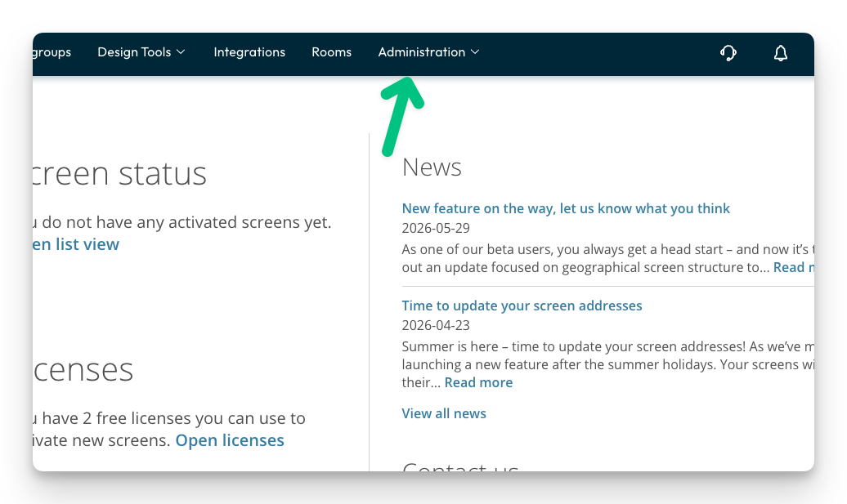Open 'Time to update your screen addresses' article
847x504 pixels.
tap(522, 306)
